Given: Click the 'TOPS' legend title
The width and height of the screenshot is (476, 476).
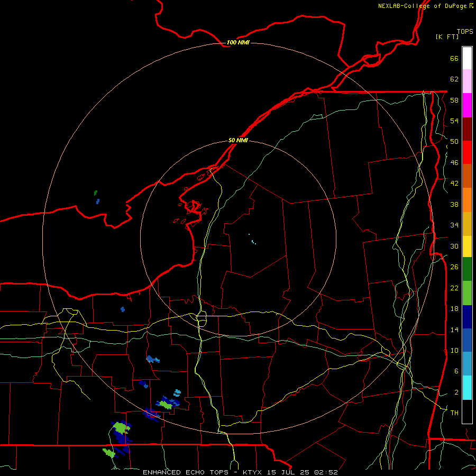Looking at the screenshot, I should (x=465, y=32).
